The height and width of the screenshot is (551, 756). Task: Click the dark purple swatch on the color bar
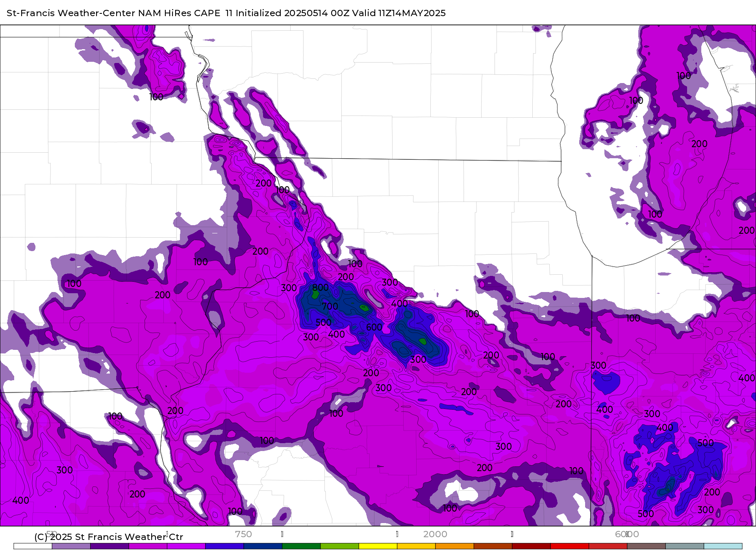coord(109,546)
